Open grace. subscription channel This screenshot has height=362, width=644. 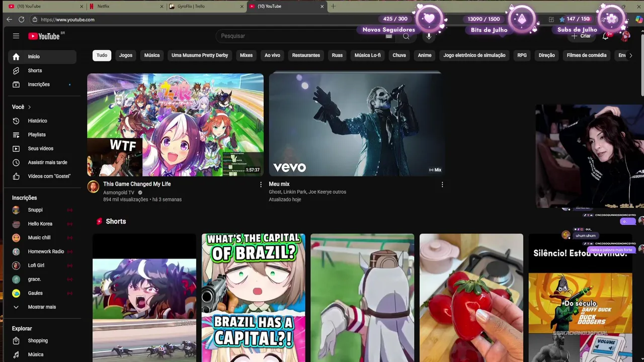[x=42, y=279]
